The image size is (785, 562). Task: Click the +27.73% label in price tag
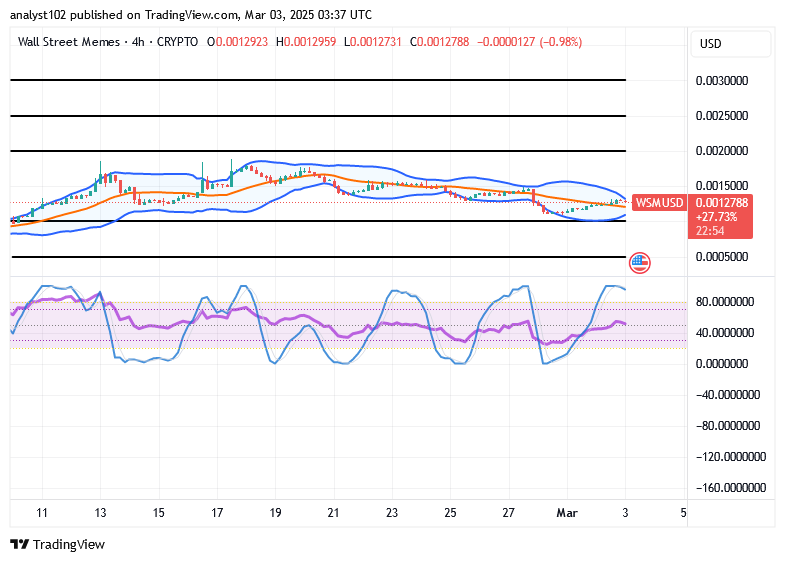[716, 217]
